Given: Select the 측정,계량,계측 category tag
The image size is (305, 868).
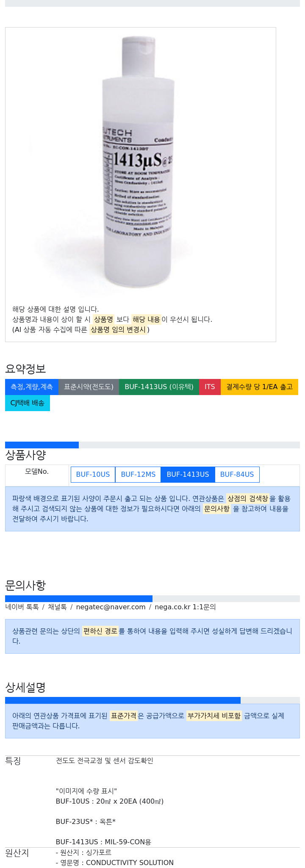Looking at the screenshot, I should (x=32, y=387).
